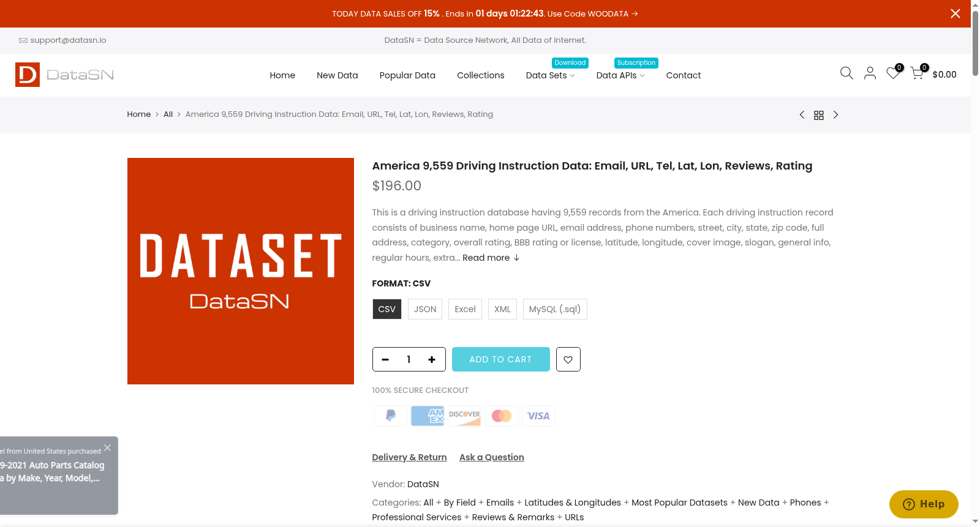Open the All category link in Categories
This screenshot has width=980, height=527.
(429, 503)
